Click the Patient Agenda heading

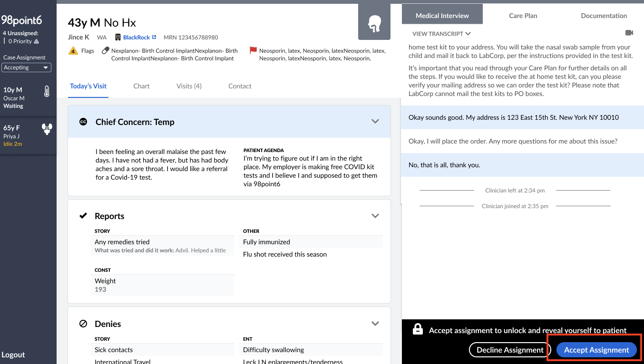(263, 151)
